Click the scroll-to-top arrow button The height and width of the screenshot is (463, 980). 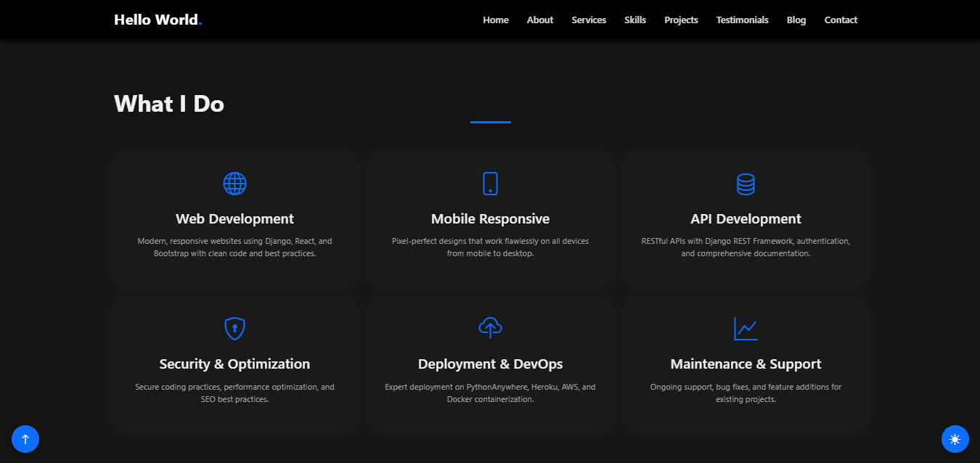pyautogui.click(x=25, y=439)
